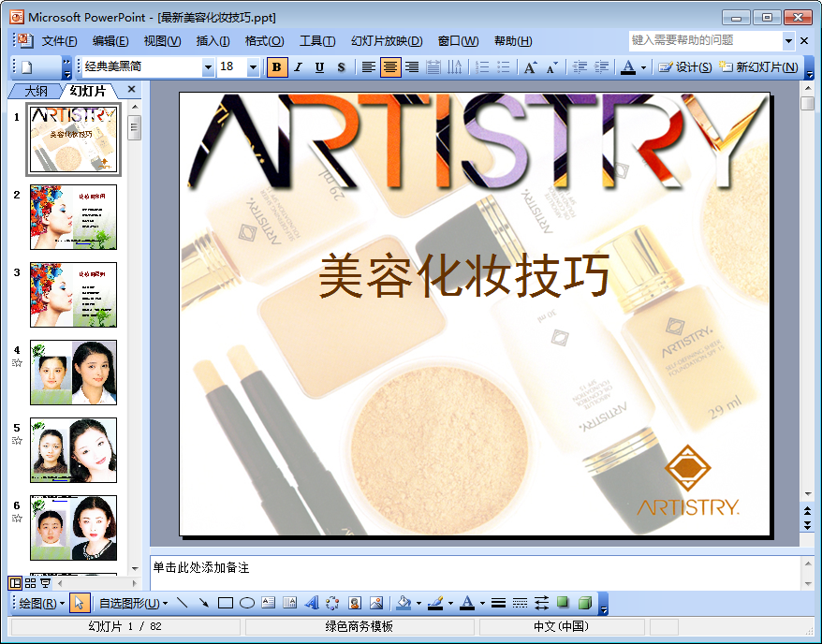
Task: Toggle bold formatting
Action: tap(277, 67)
